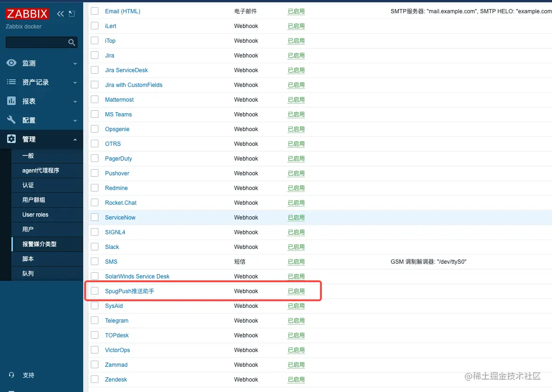The width and height of the screenshot is (552, 392).
Task: Open the Slack media type
Action: [x=112, y=247]
